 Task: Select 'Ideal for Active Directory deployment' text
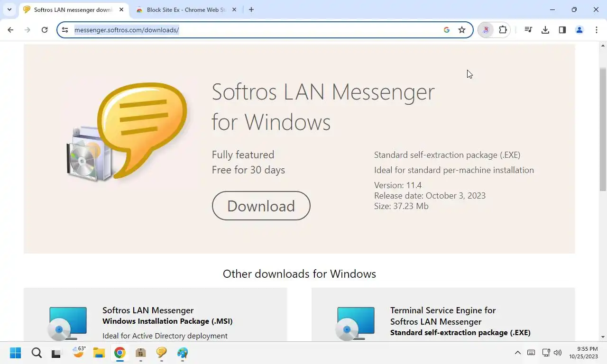(165, 336)
